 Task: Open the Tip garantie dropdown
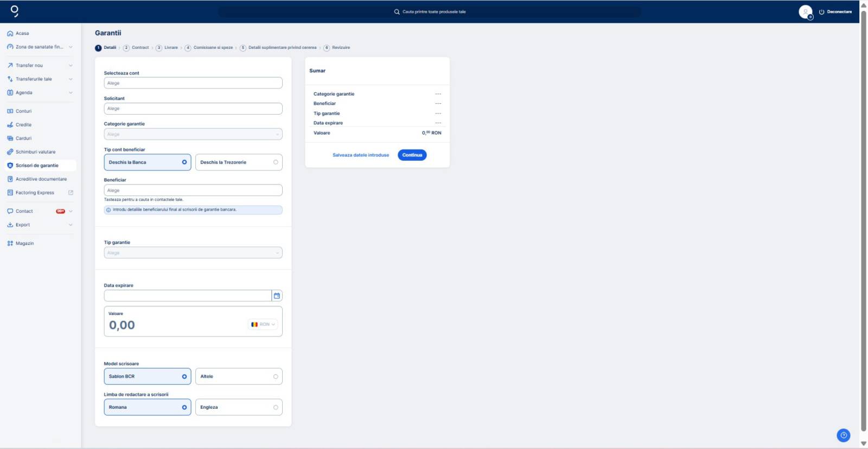193,253
